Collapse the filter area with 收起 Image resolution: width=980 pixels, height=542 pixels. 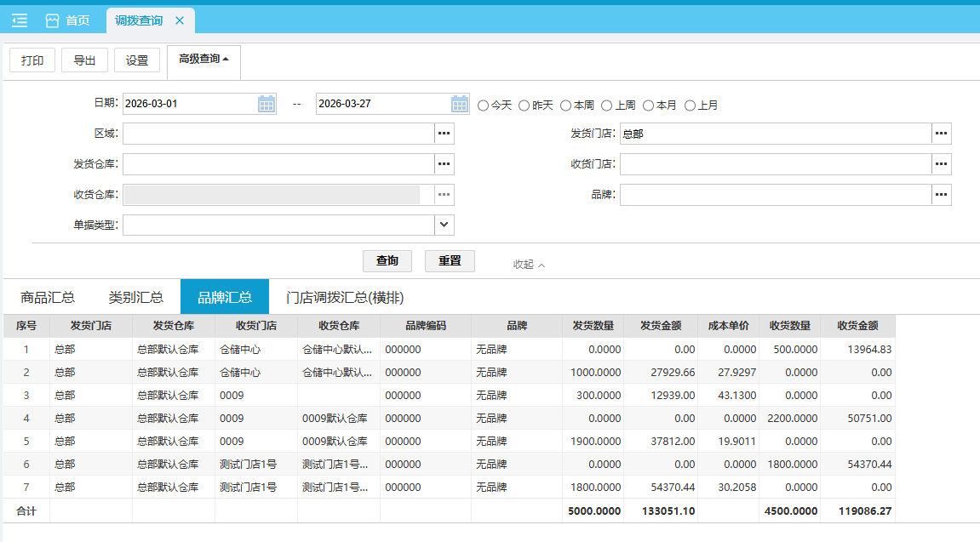coord(529,265)
